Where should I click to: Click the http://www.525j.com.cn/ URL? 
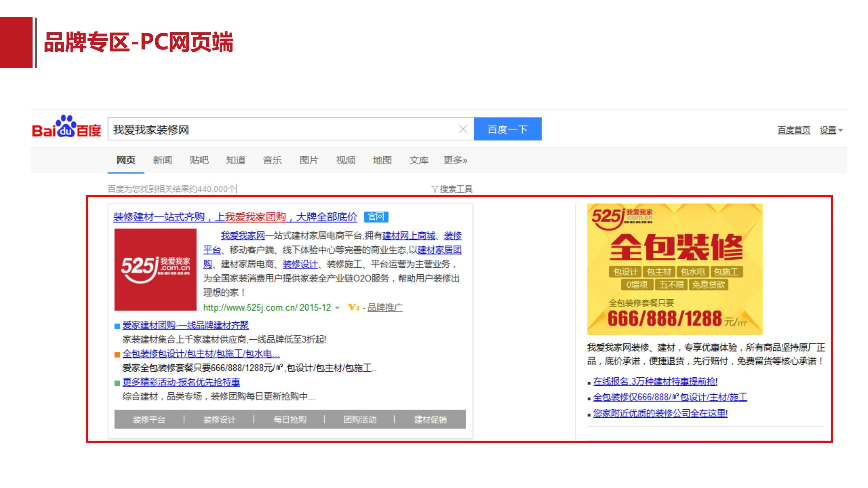pos(250,308)
